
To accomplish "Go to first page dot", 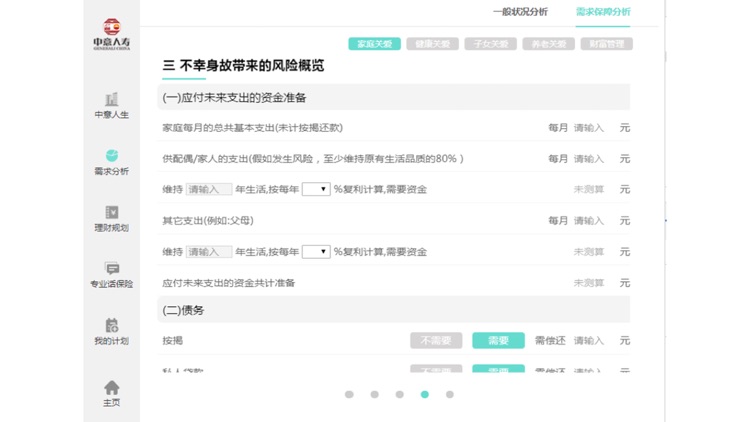I will click(x=349, y=394).
